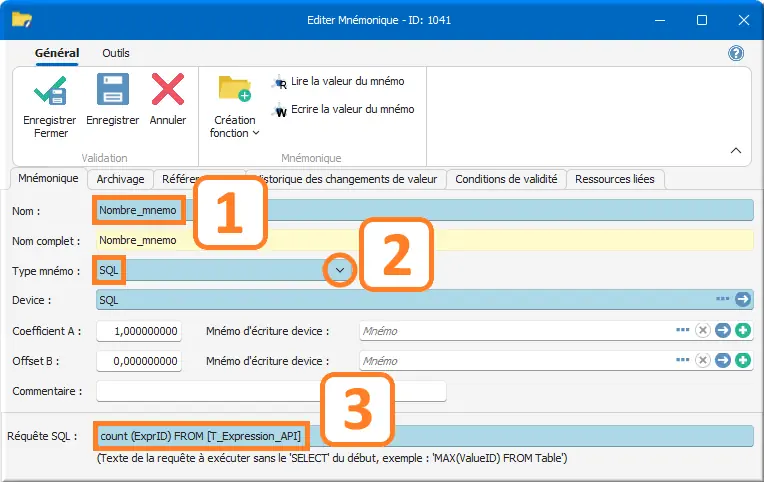This screenshot has height=482, width=764.
Task: Switch to the Général ribbon tab
Action: click(57, 53)
